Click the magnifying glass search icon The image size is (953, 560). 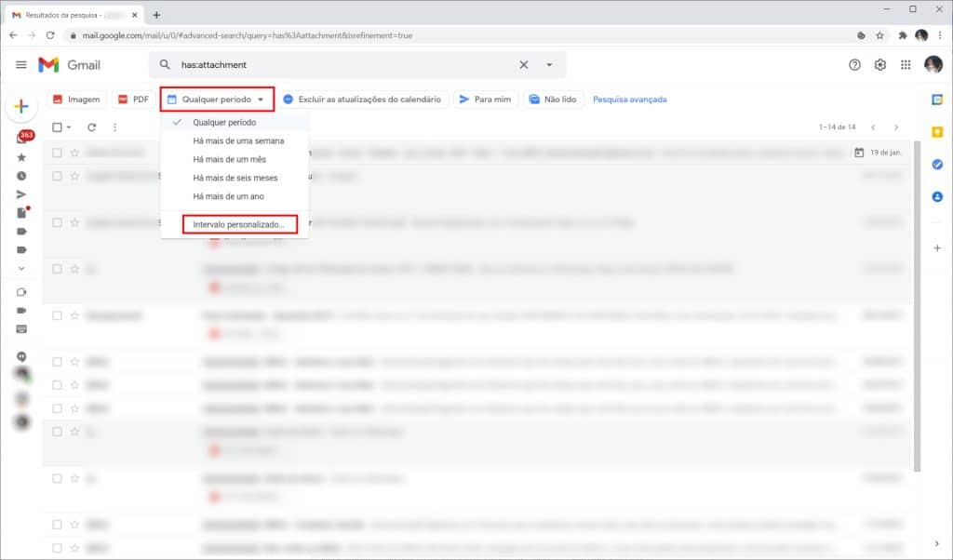point(165,64)
